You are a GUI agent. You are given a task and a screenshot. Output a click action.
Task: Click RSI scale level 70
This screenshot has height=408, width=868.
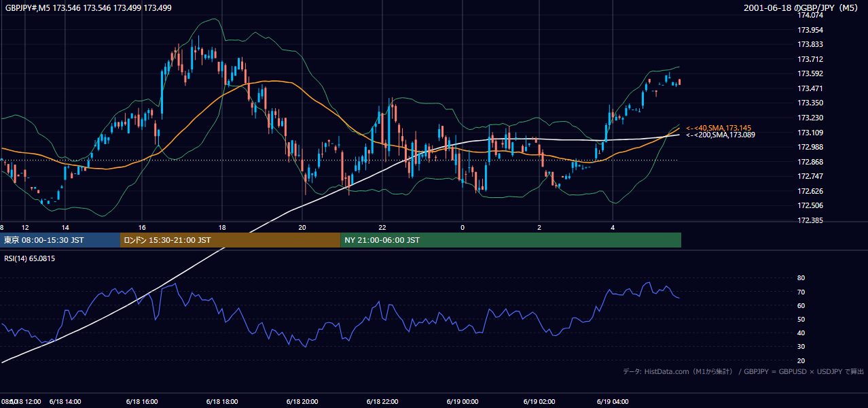[801, 292]
